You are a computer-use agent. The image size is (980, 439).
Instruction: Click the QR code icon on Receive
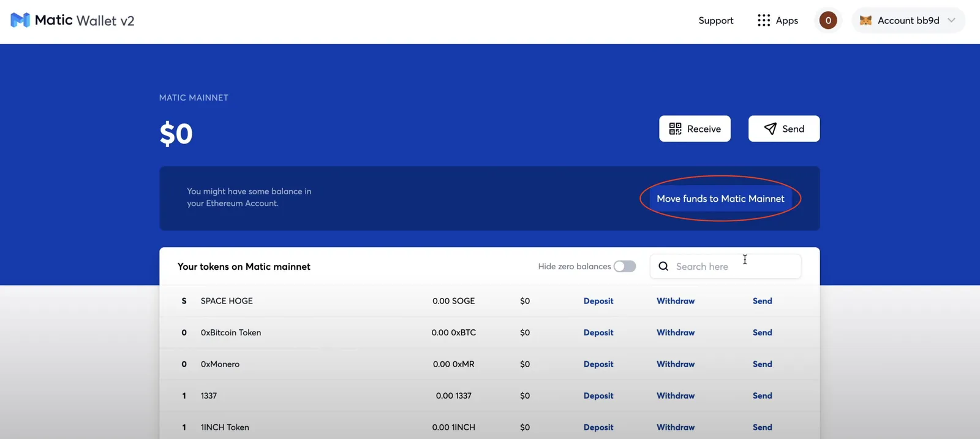[x=675, y=129]
